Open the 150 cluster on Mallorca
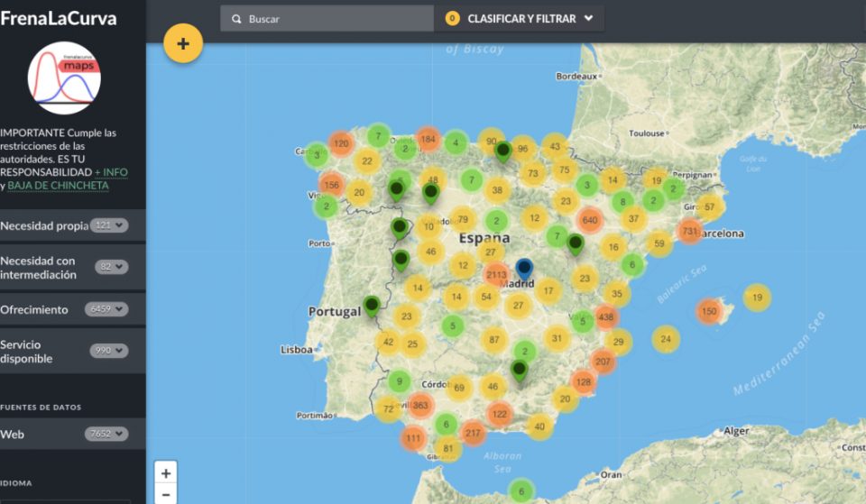Viewport: 866px width, 504px height. pos(709,311)
